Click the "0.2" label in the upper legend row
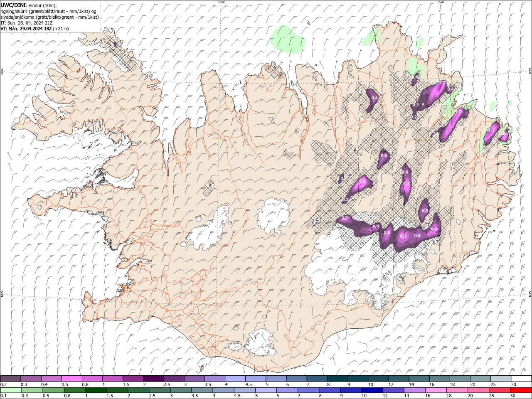This screenshot has height=399, width=532. pos(4,384)
